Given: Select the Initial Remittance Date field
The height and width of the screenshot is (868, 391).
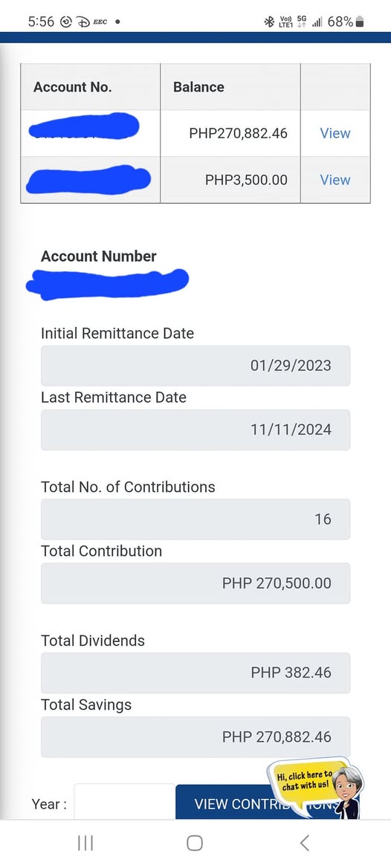Looking at the screenshot, I should [195, 366].
